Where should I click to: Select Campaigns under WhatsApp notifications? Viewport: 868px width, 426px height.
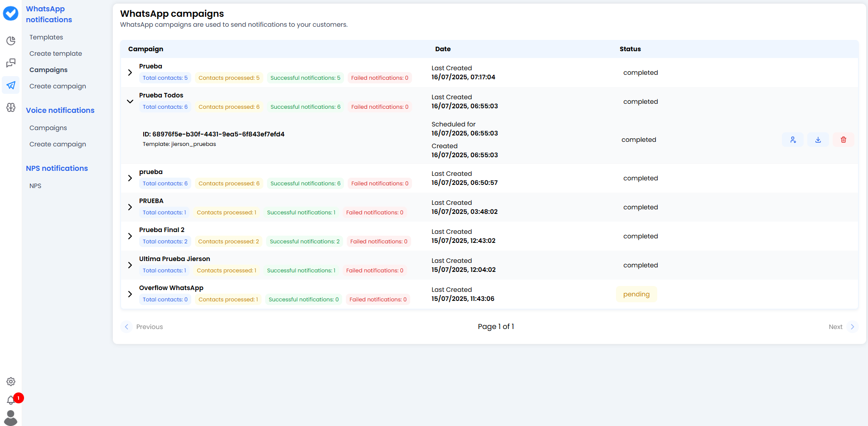[x=48, y=70]
